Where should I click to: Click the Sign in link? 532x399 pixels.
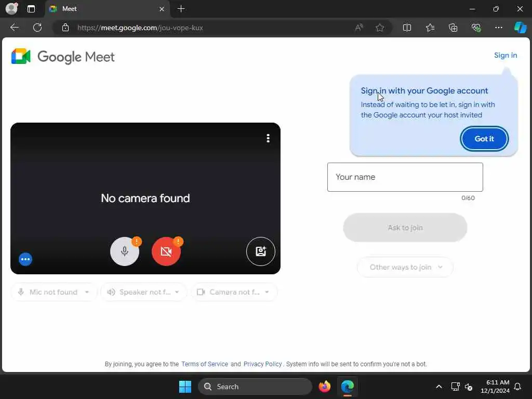(505, 55)
